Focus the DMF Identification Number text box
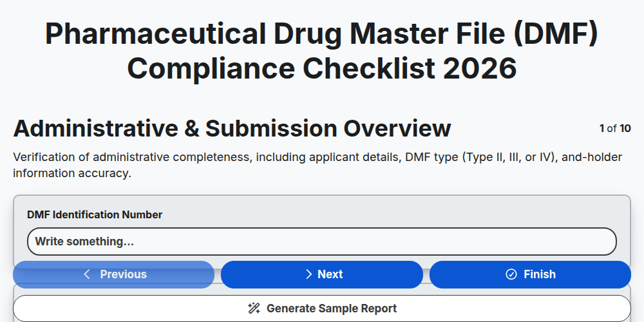 (322, 241)
